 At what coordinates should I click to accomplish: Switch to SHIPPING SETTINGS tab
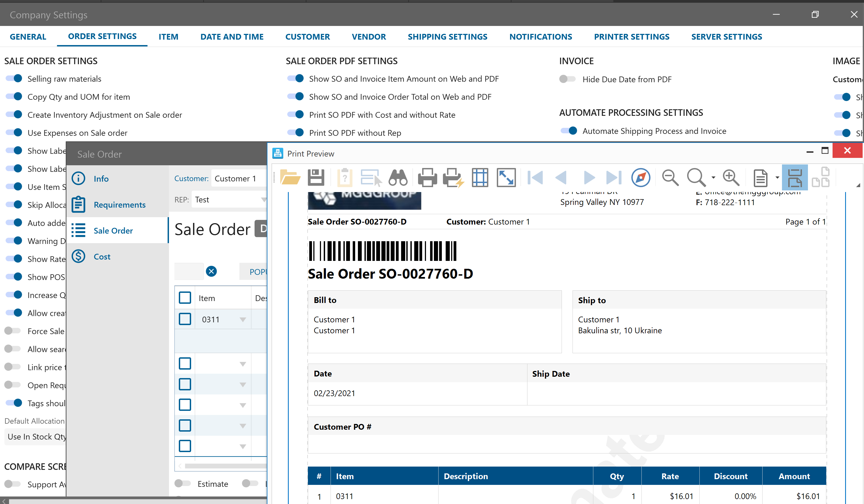point(447,37)
